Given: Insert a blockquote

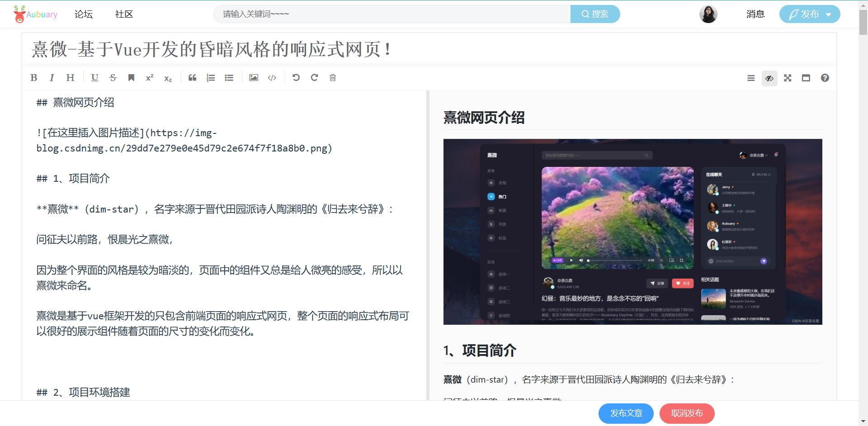Looking at the screenshot, I should pyautogui.click(x=192, y=77).
